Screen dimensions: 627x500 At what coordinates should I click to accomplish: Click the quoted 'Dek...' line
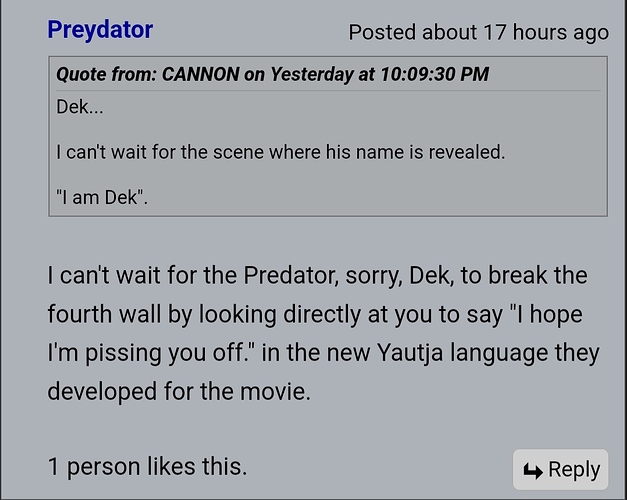tap(80, 107)
